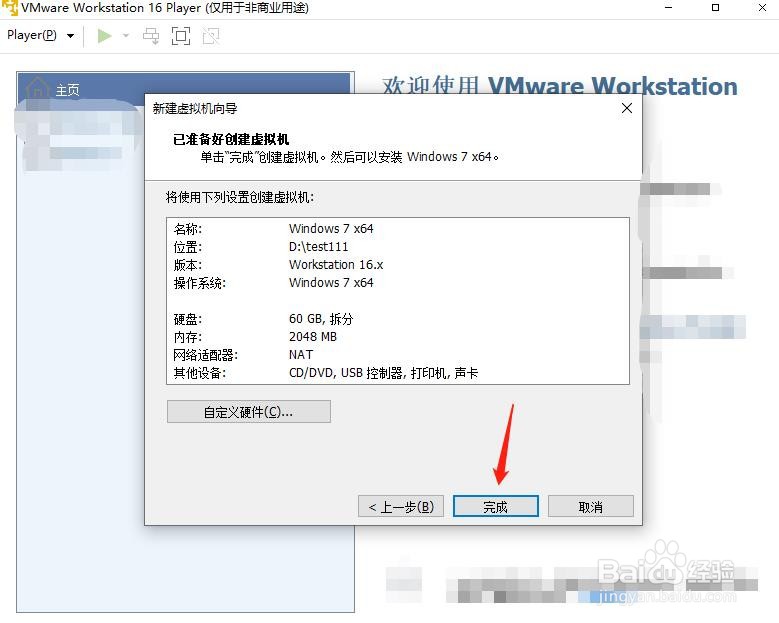Click the 已准备好创建虚拟机 heading

click(231, 139)
